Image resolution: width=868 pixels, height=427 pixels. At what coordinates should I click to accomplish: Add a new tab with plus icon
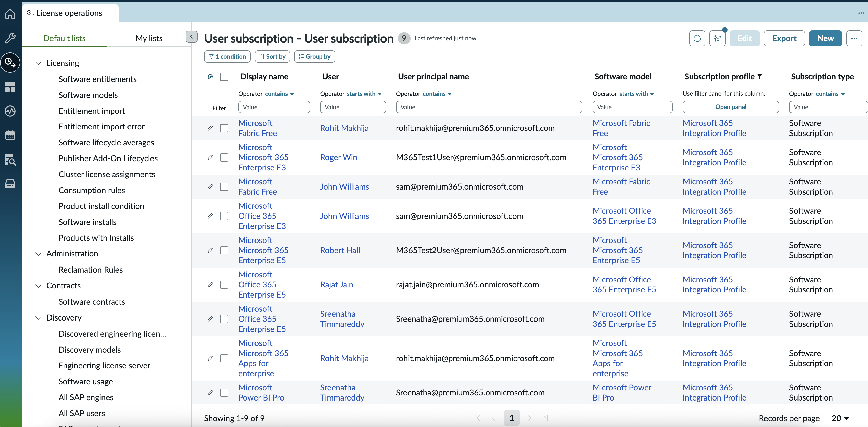pos(128,13)
